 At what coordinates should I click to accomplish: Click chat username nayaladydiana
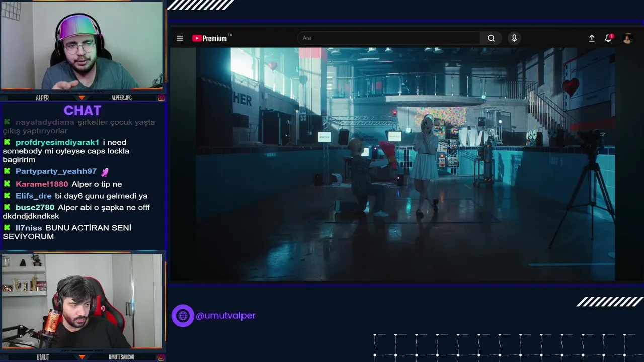pos(45,122)
